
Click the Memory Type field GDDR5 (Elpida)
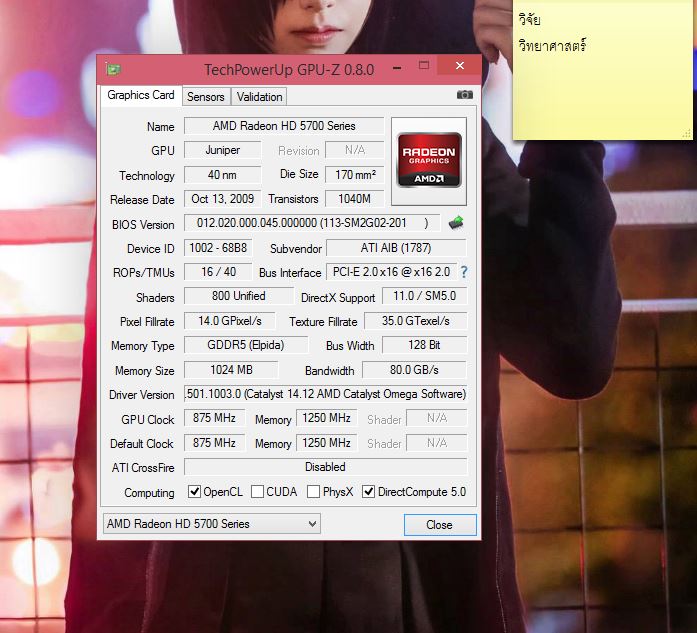point(246,345)
